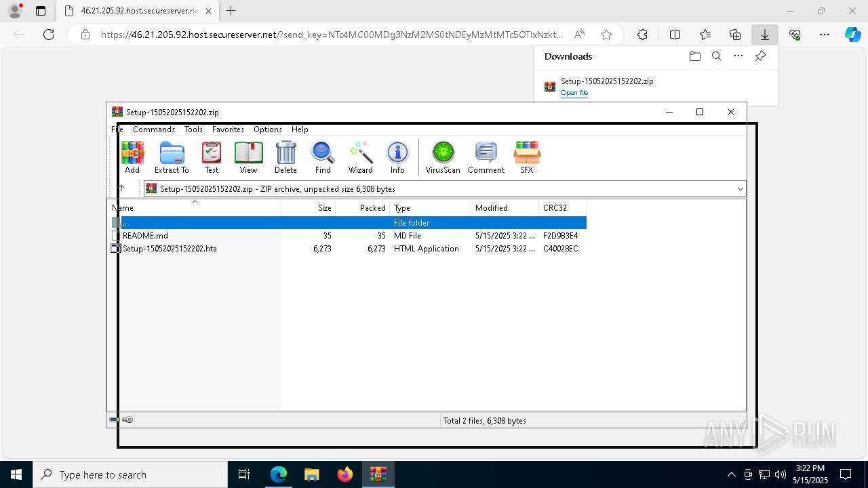
Task: Run the Test archive tool
Action: pyautogui.click(x=212, y=157)
